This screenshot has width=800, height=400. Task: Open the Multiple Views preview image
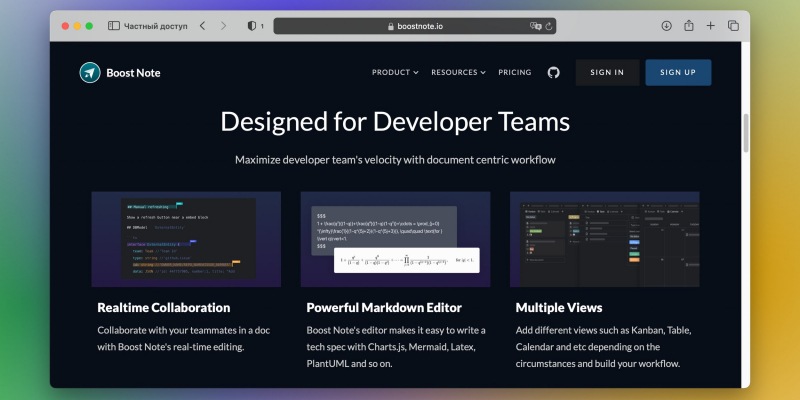[605, 239]
